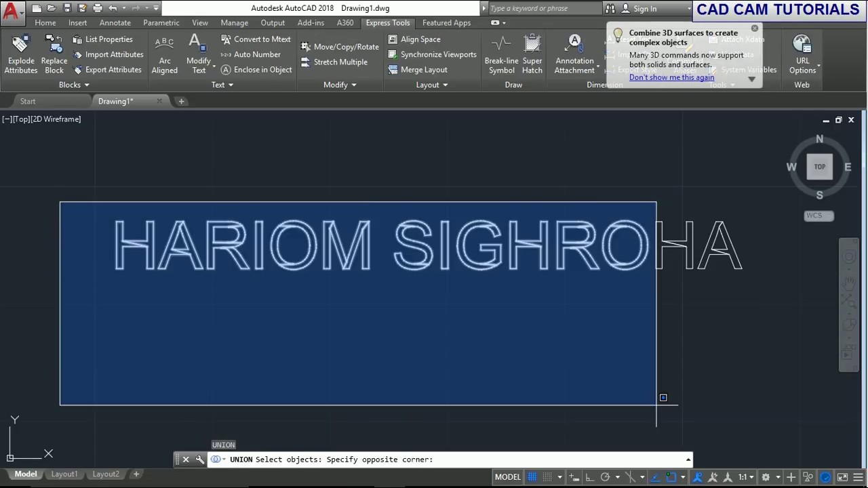Select the Replace Block tool
The width and height of the screenshot is (868, 488).
coord(54,54)
